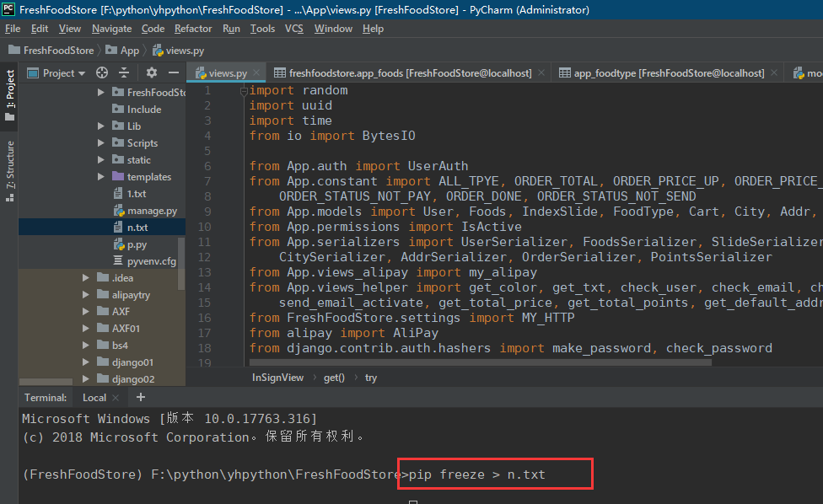The height and width of the screenshot is (504, 823).
Task: Select n.txt in project tree
Action: (102, 227)
